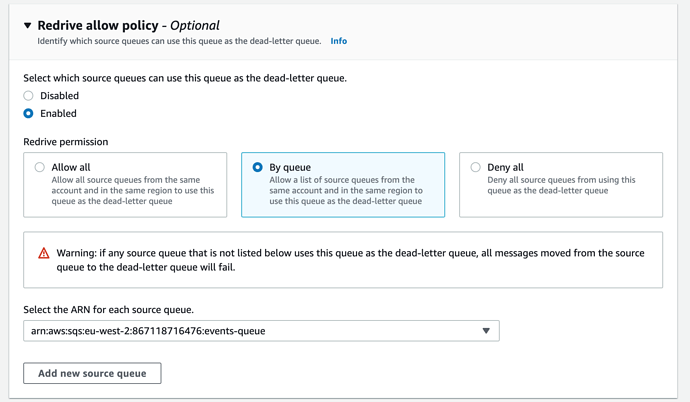
Task: Select the Disabled radio button
Action: [28, 95]
